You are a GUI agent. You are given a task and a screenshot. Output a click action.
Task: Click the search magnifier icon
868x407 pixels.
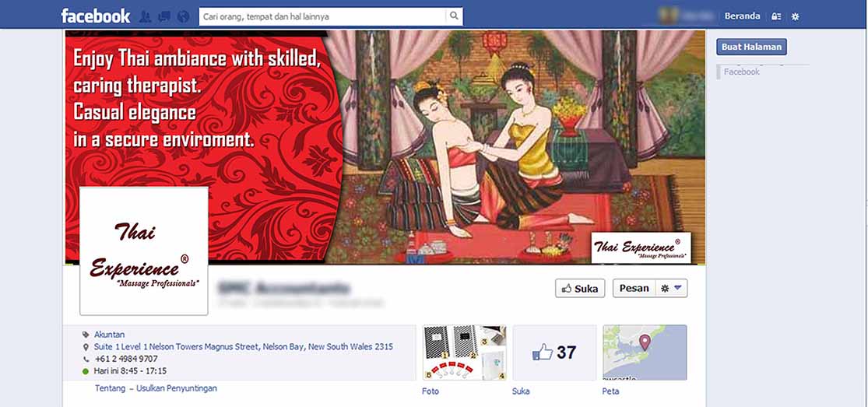(454, 16)
